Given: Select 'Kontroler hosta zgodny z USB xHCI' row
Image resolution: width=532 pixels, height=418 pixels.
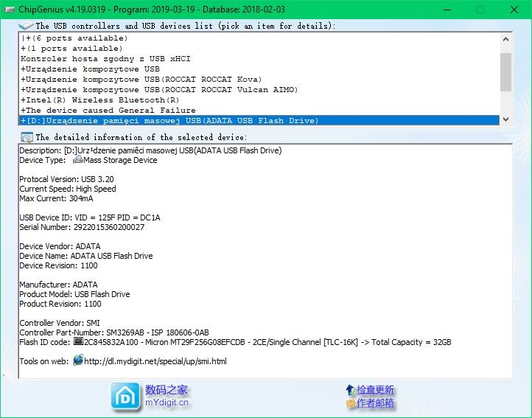Looking at the screenshot, I should (x=259, y=59).
